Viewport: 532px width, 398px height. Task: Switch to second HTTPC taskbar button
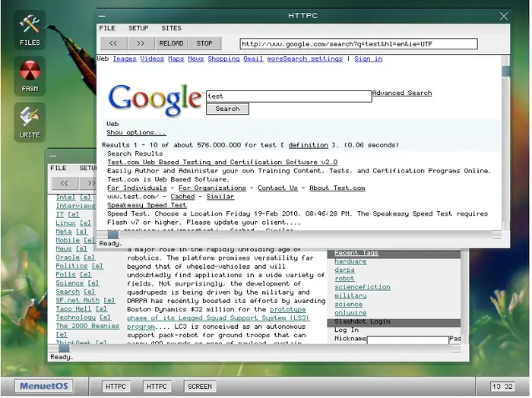coord(157,387)
